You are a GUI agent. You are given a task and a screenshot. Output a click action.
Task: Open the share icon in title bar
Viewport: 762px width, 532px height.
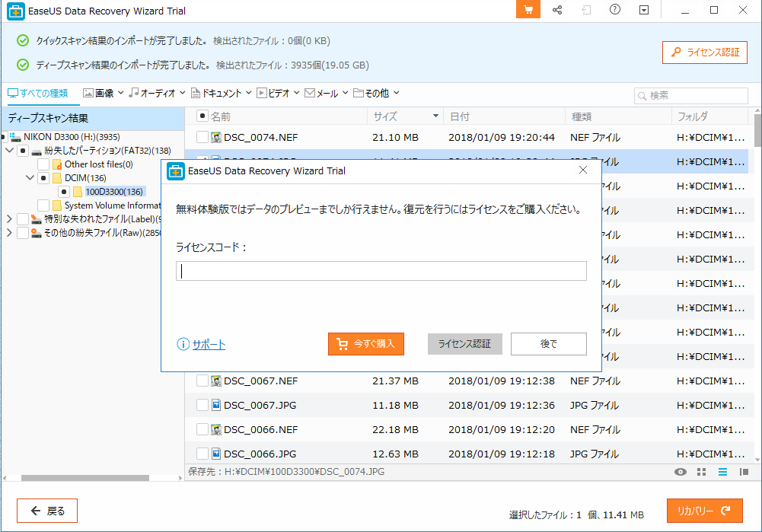[x=557, y=10]
